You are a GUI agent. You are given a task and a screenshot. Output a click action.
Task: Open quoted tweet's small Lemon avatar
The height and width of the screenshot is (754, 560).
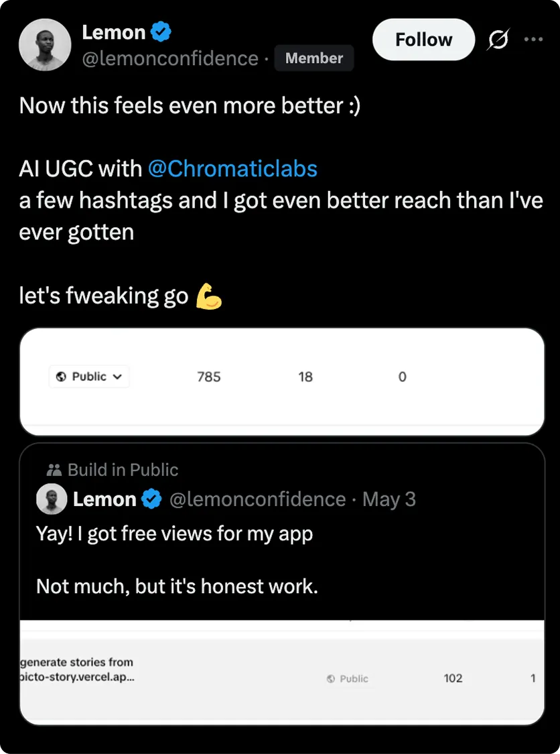[52, 499]
